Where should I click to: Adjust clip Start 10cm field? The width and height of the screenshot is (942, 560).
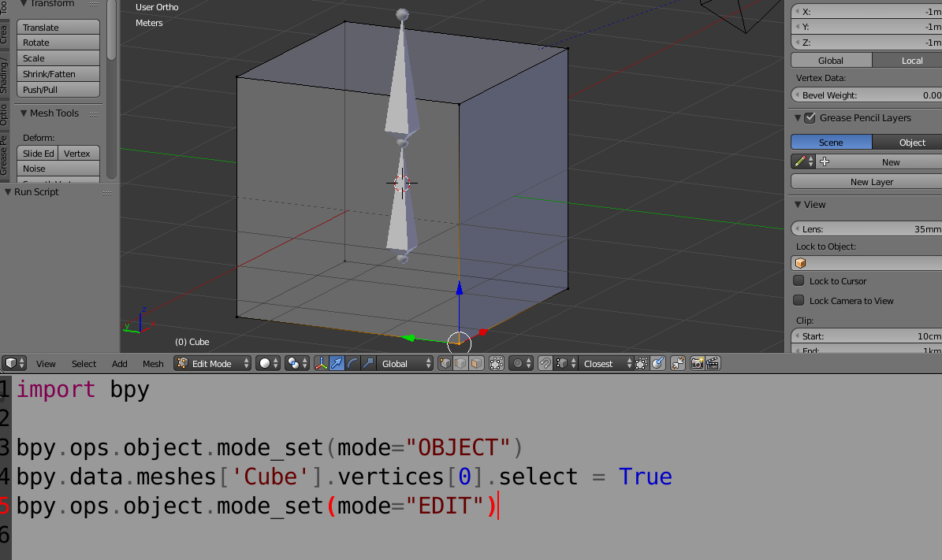[867, 336]
